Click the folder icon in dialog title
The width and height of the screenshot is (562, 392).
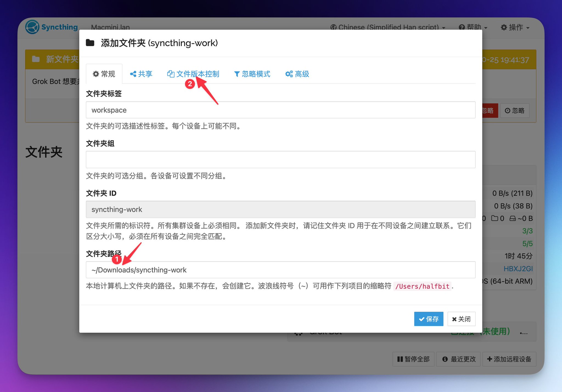point(90,43)
